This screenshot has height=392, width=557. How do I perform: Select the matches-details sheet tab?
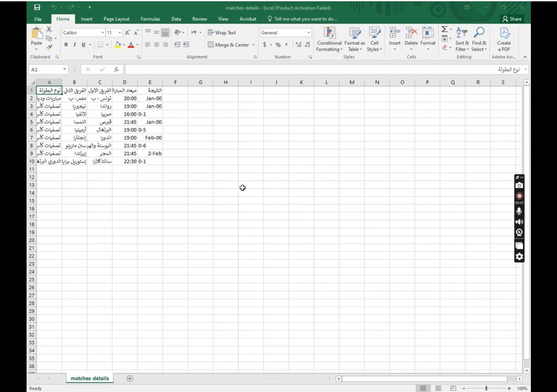[89, 378]
